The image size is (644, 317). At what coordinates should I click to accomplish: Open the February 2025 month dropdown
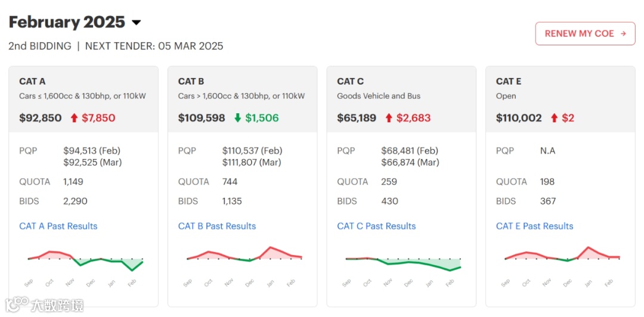coord(136,23)
